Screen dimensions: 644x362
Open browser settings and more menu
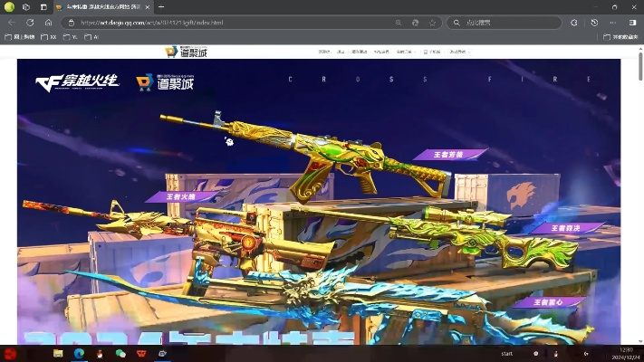613,23
